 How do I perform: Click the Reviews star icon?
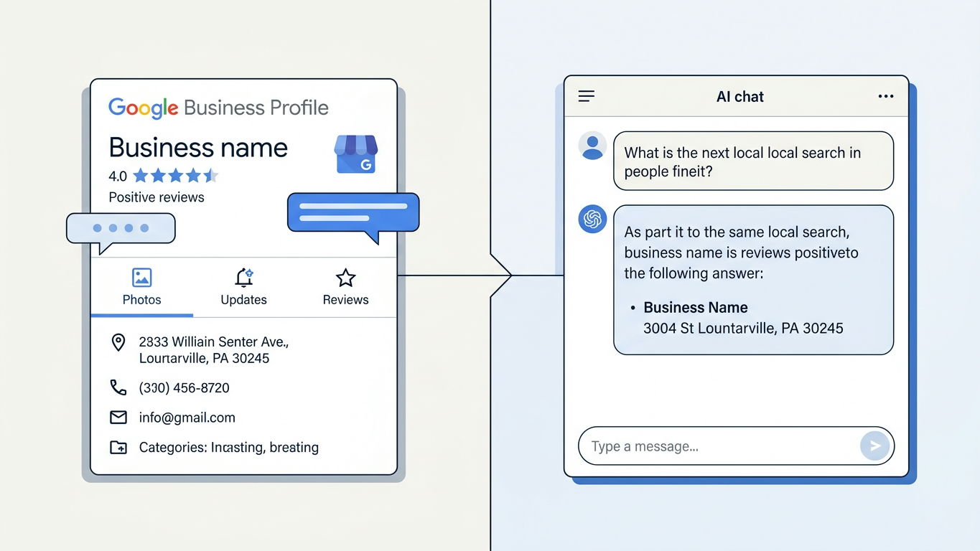(x=345, y=278)
